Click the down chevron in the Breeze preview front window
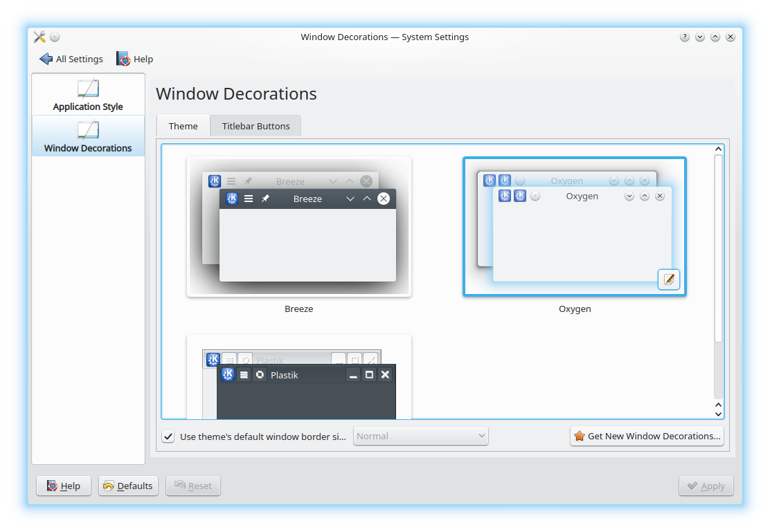Viewport: 770px width, 532px height. [x=350, y=199]
